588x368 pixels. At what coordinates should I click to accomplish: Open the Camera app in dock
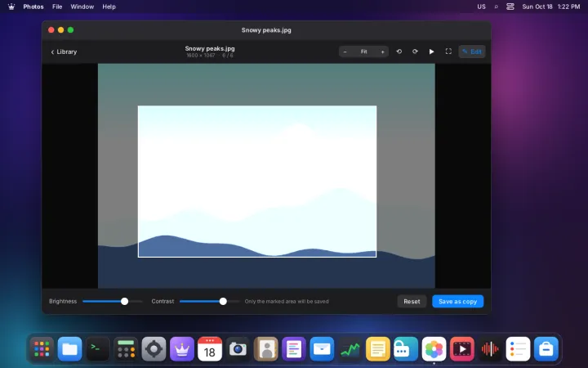click(x=238, y=349)
